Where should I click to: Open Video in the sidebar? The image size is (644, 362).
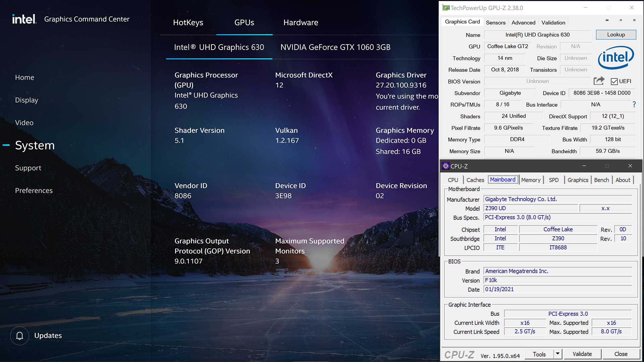24,123
